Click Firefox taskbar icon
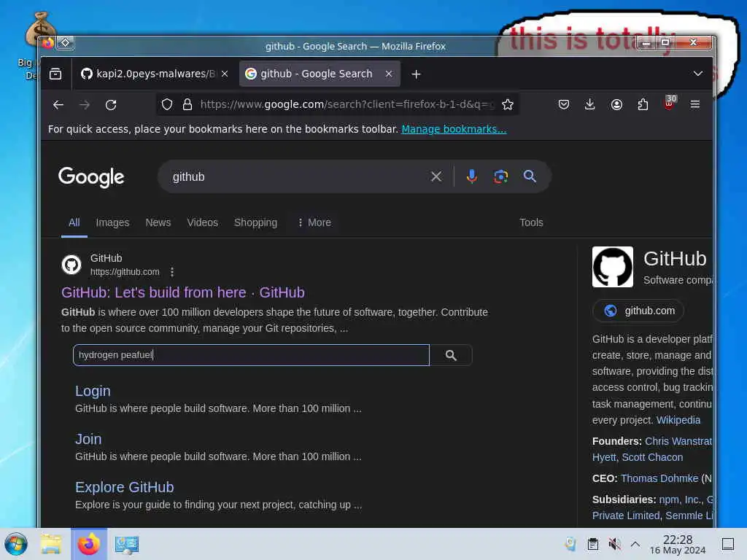This screenshot has height=560, width=747. pyautogui.click(x=89, y=544)
